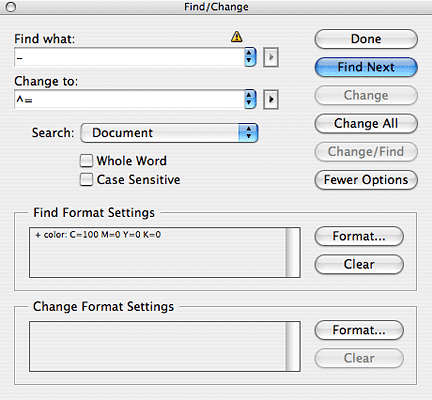Enable the Whole Word checkbox
The height and width of the screenshot is (400, 432).
pyautogui.click(x=86, y=161)
